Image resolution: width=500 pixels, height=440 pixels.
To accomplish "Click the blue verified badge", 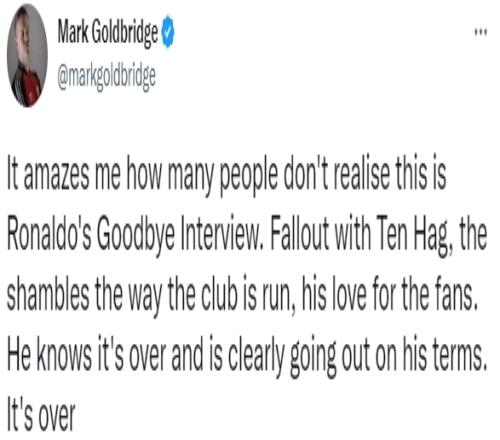I will point(168,32).
